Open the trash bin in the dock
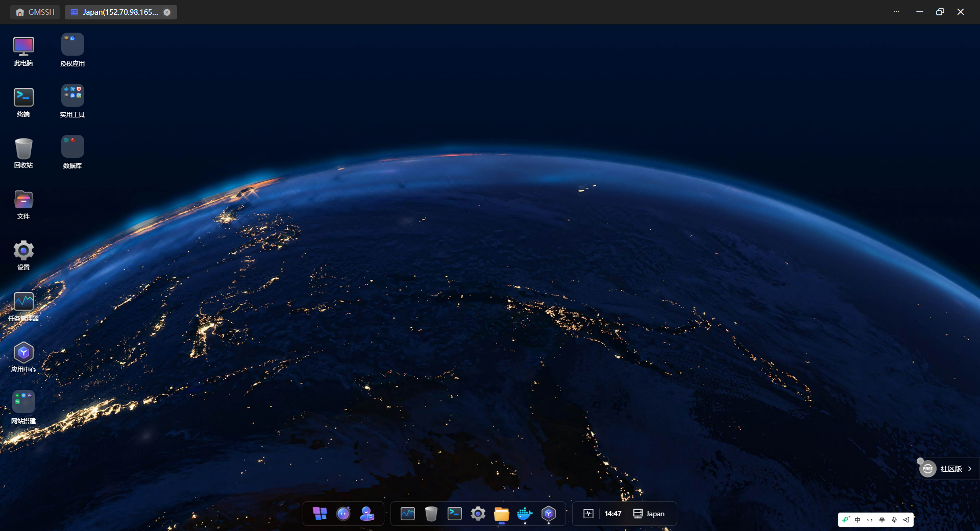The width and height of the screenshot is (980, 531). coord(431,514)
